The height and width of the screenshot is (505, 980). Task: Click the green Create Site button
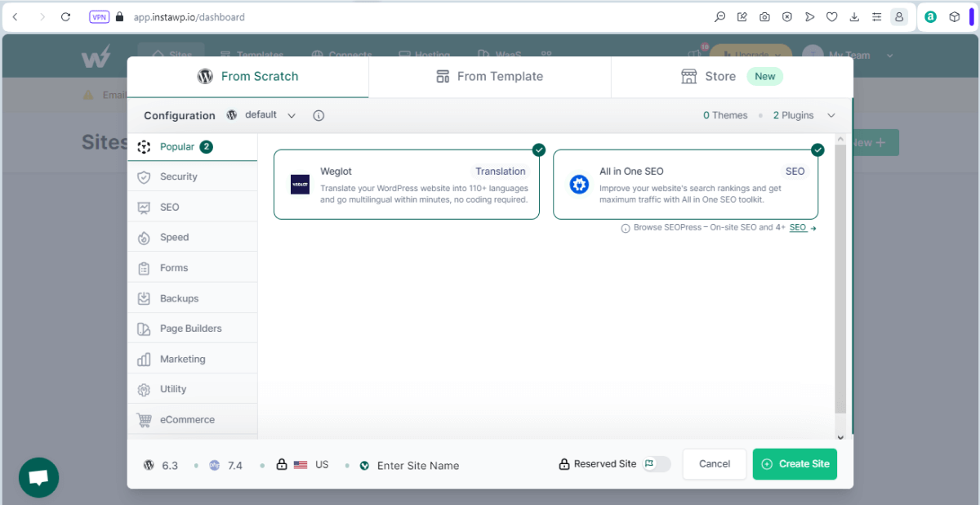pos(795,464)
